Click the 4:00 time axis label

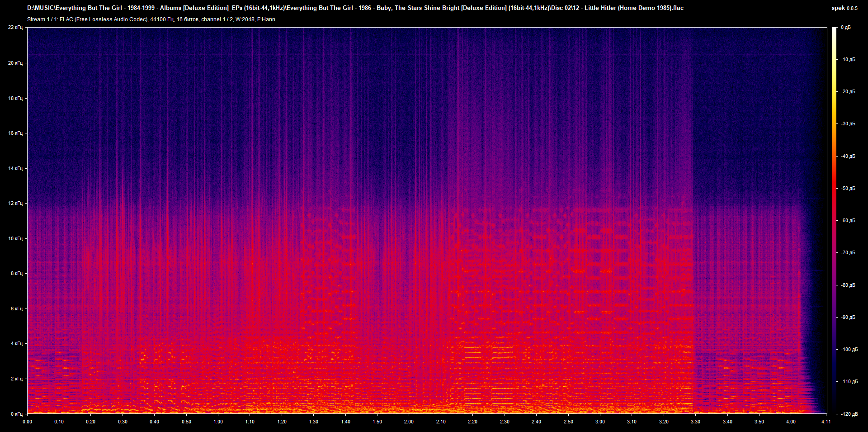[791, 422]
